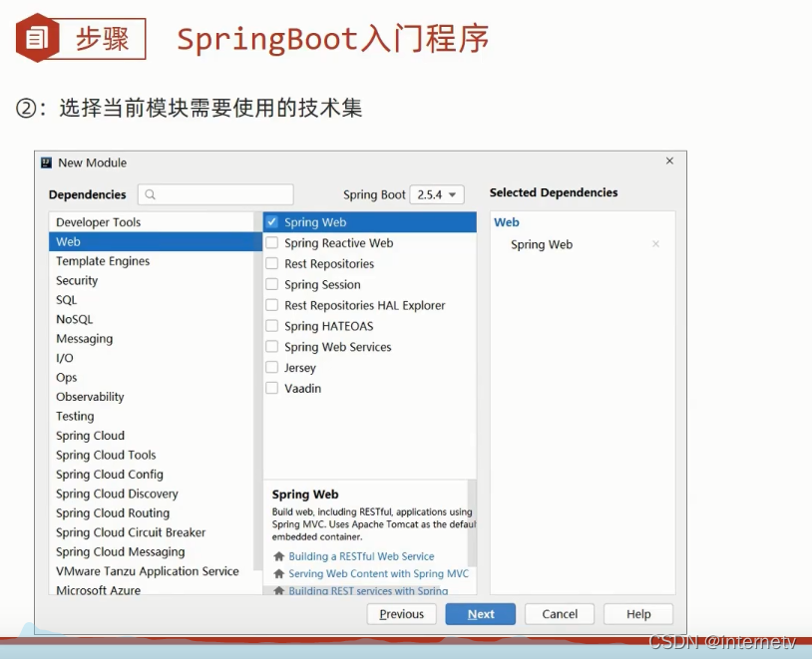Open the Spring Boot version 2.5.4 dropdown

(437, 194)
